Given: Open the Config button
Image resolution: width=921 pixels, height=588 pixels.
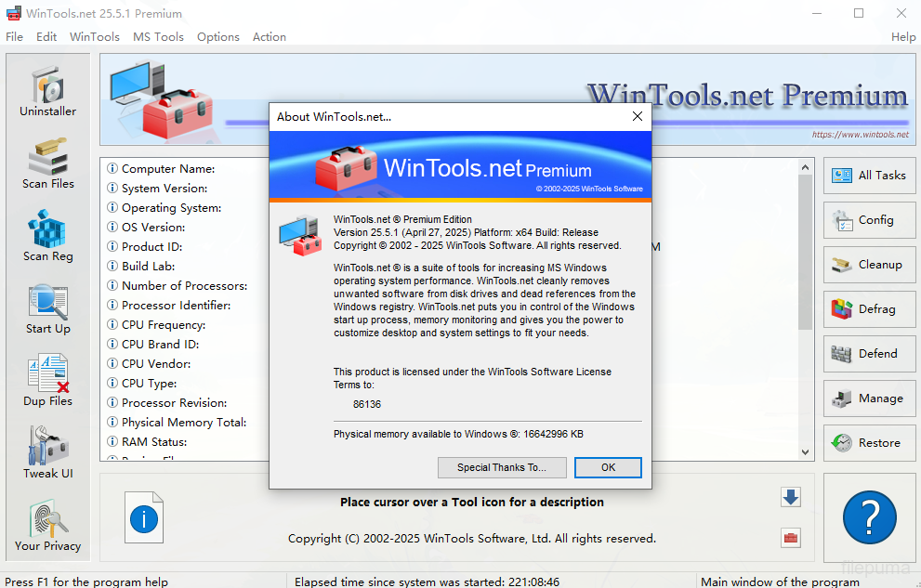Looking at the screenshot, I should 869,220.
